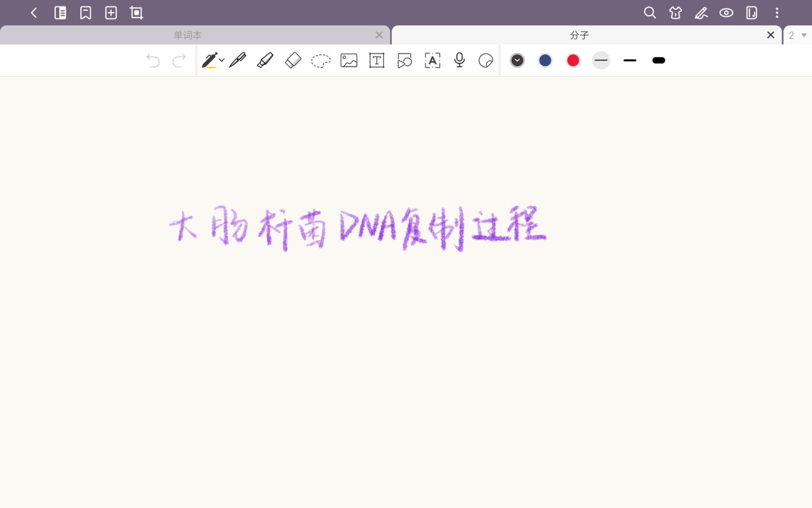Screen dimensions: 812x508
Task: Select the fountain pen tool
Action: click(238, 60)
